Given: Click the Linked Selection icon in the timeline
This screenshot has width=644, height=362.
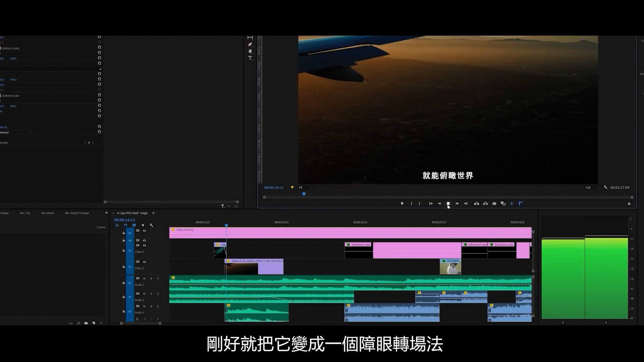Looking at the screenshot, I should 134,225.
